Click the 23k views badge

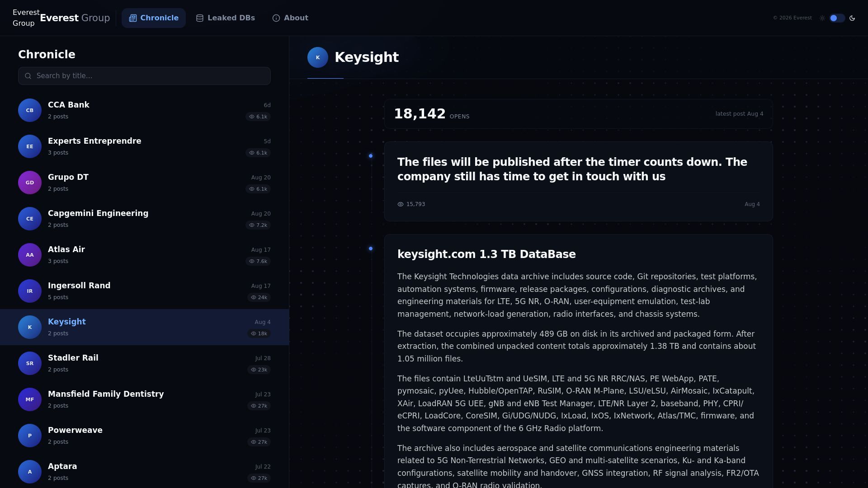pyautogui.click(x=259, y=370)
